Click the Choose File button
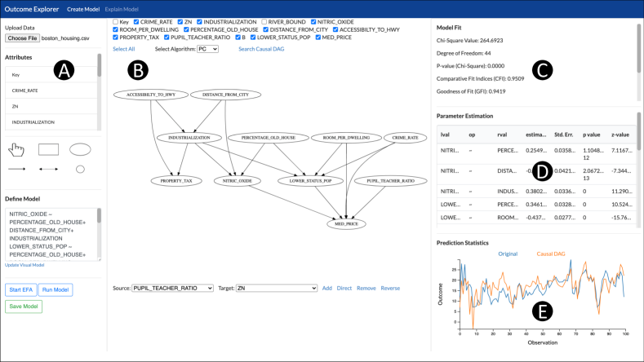The image size is (644, 362). (x=22, y=38)
